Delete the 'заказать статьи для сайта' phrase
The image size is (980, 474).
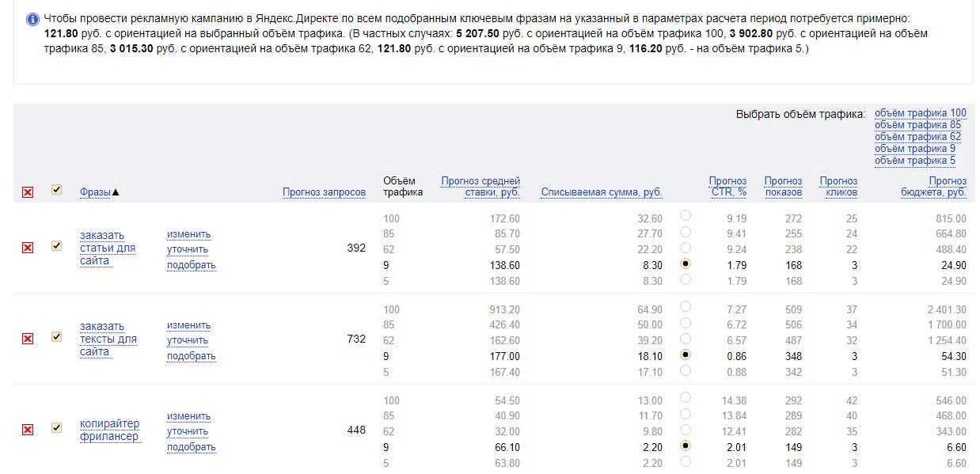click(28, 248)
